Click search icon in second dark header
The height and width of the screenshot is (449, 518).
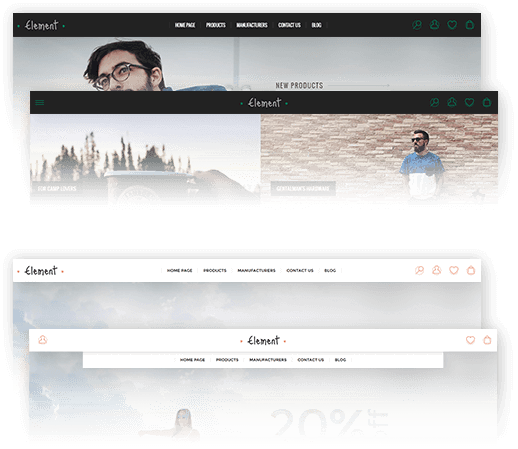(434, 102)
